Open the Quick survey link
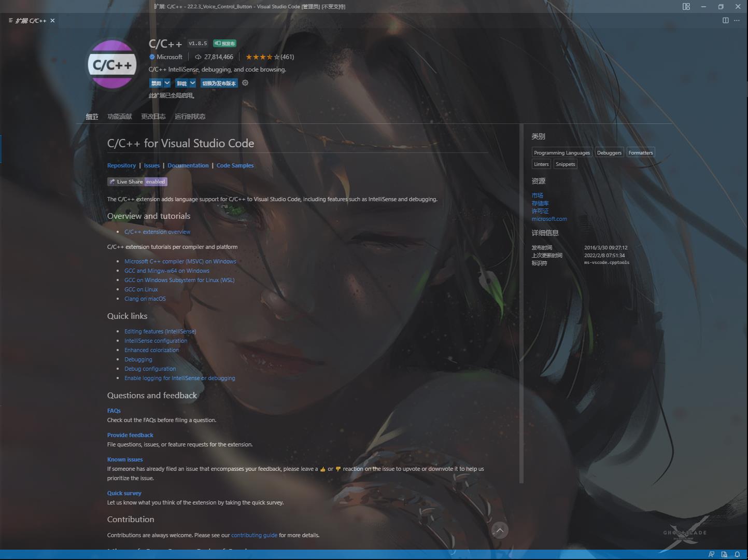This screenshot has height=560, width=748. tap(124, 493)
